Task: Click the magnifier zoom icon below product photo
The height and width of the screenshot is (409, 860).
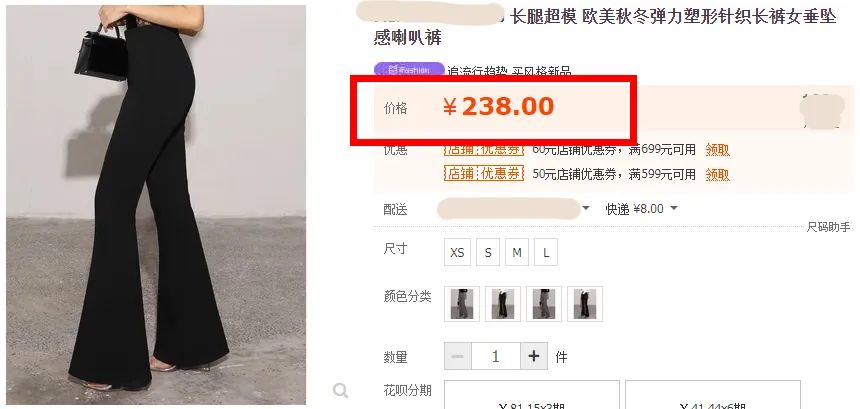Action: point(341,390)
